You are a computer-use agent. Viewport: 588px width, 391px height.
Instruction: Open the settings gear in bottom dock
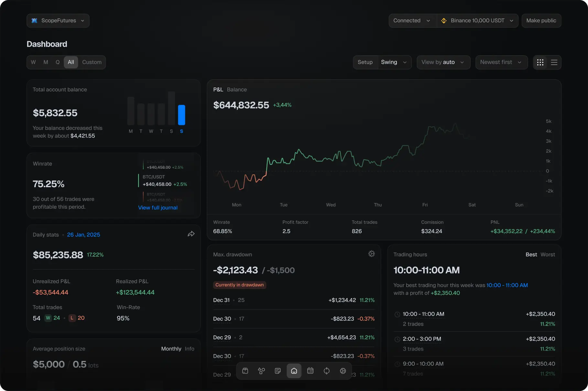pos(343,371)
